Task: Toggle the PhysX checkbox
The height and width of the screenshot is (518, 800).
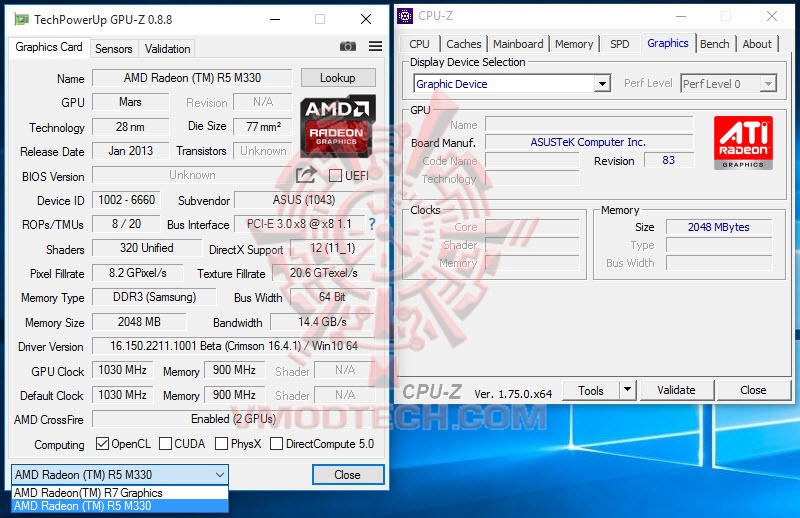Action: [x=221, y=443]
